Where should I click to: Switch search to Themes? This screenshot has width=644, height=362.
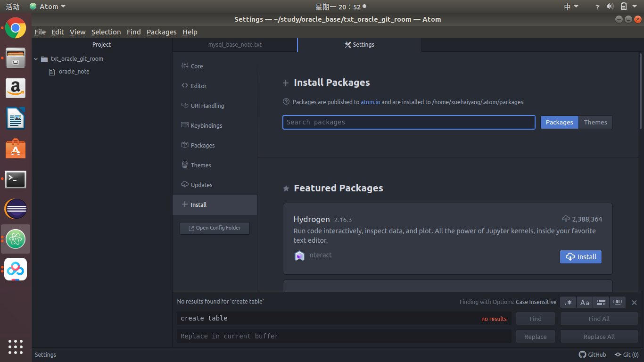pos(595,122)
